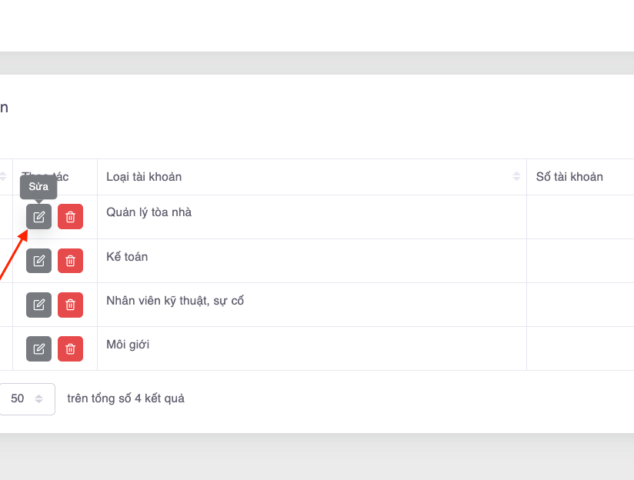Open the 50 rows-per-page dropdown
The height and width of the screenshot is (480, 634).
coord(27,398)
